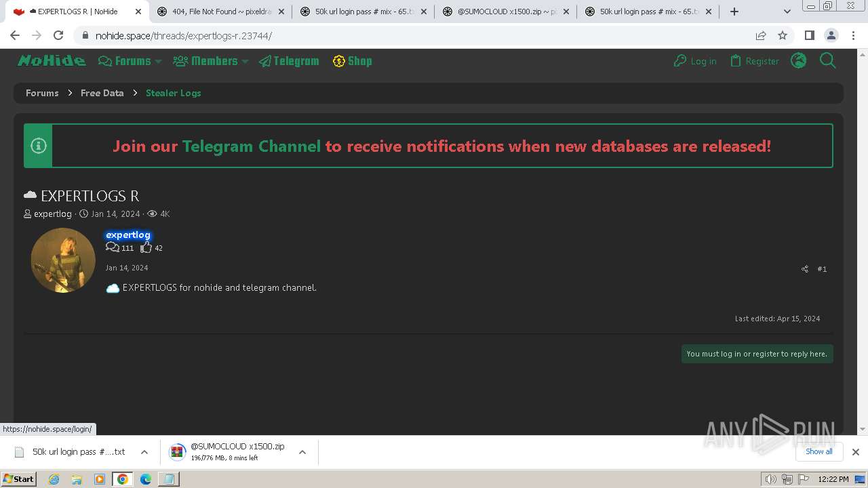Open the Forums navigation menu item
Image resolution: width=868 pixels, height=488 pixels.
coord(125,61)
